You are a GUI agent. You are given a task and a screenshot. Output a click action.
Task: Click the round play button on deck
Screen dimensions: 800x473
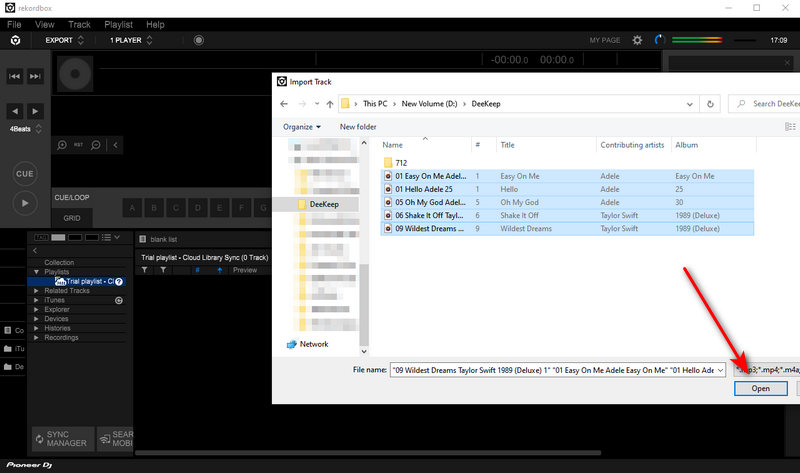tap(24, 203)
